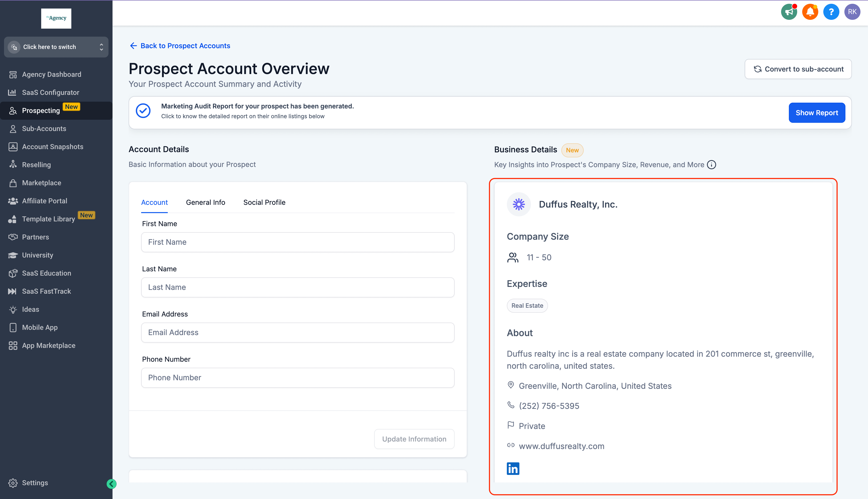Open App Marketplace in the sidebar
868x499 pixels.
(49, 345)
